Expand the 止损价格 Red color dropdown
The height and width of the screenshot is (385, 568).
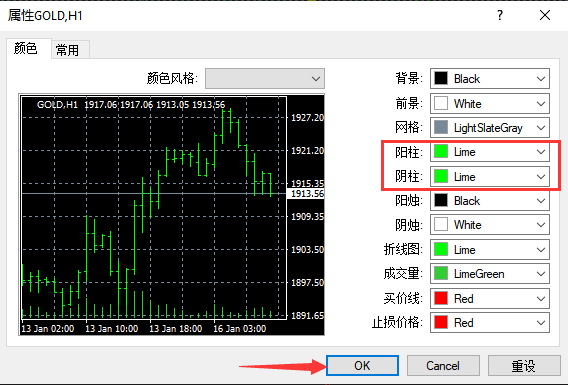[x=490, y=322]
